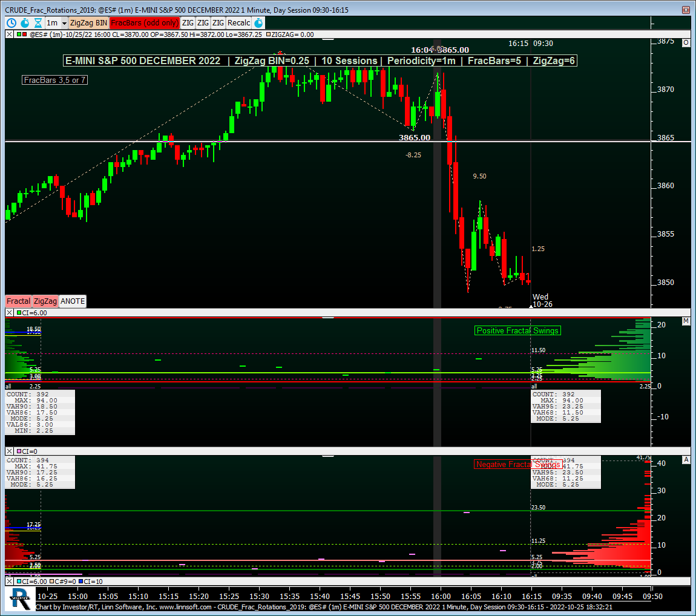Close the chart window with the red X
Viewport: 696px width, 616px height.
686,10
